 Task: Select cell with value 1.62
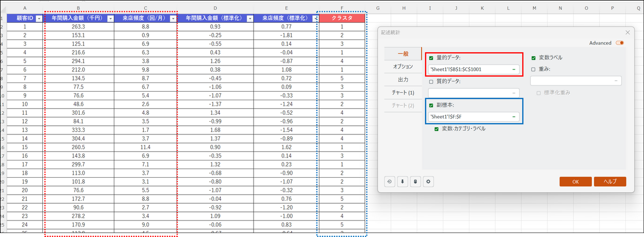click(286, 147)
